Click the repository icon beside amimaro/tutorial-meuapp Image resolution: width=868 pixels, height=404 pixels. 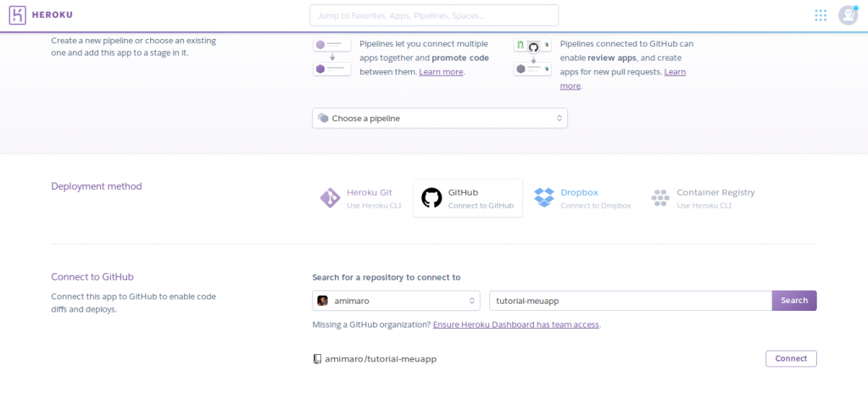317,359
